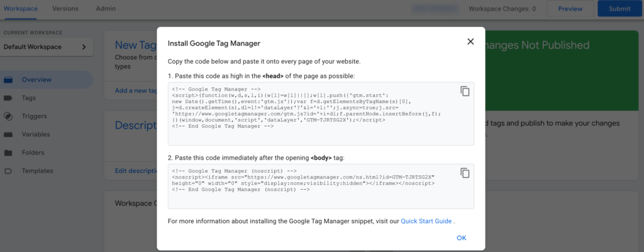Click the Edit description link
The width and height of the screenshot is (644, 252).
tap(136, 171)
